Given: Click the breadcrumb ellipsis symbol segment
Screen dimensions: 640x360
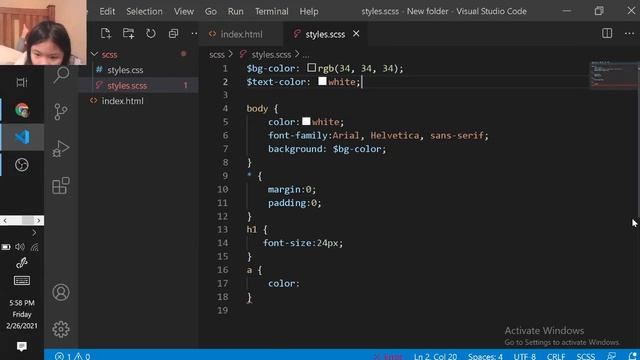Looking at the screenshot, I should point(306,54).
